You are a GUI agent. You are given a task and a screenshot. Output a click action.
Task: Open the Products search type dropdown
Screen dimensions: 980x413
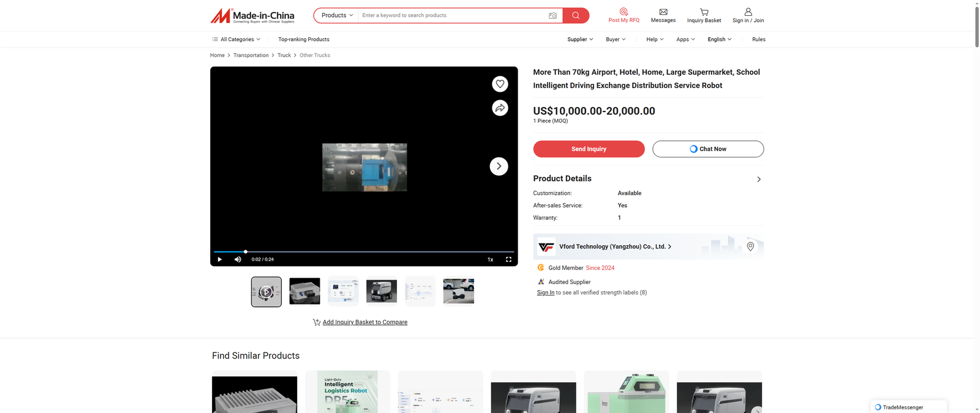336,15
